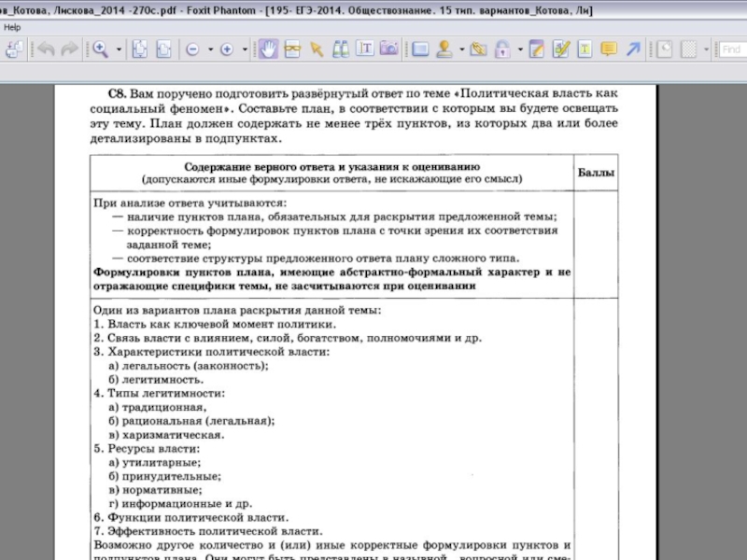This screenshot has height=560, width=747.
Task: Click the padlock security icon
Action: point(502,49)
